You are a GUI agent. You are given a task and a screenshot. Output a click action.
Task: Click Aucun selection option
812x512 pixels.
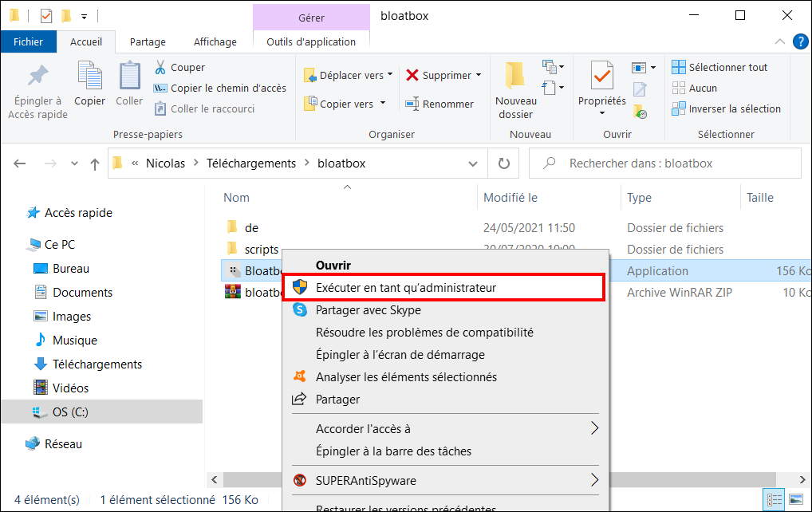(695, 88)
